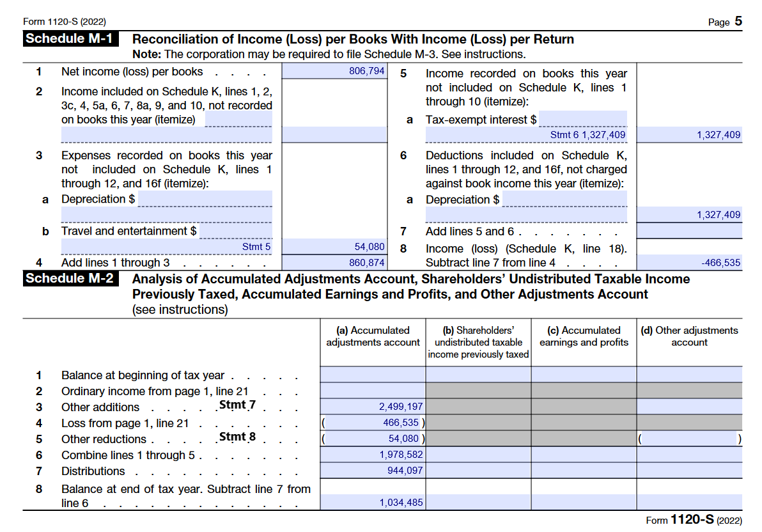Image resolution: width=762 pixels, height=532 pixels.
Task: Click column (d) Balance at end of tax year
Action: [x=690, y=503]
